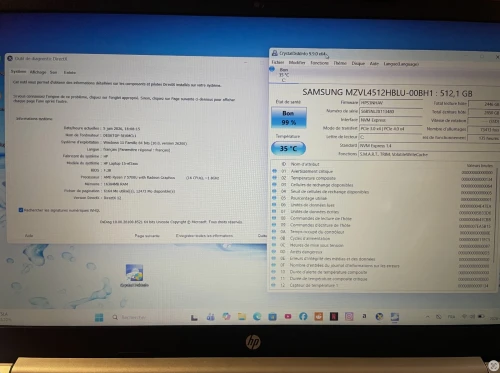The height and width of the screenshot is (373, 500).
Task: Select the Cellules de rechange disponibles row
Action: 382,185
